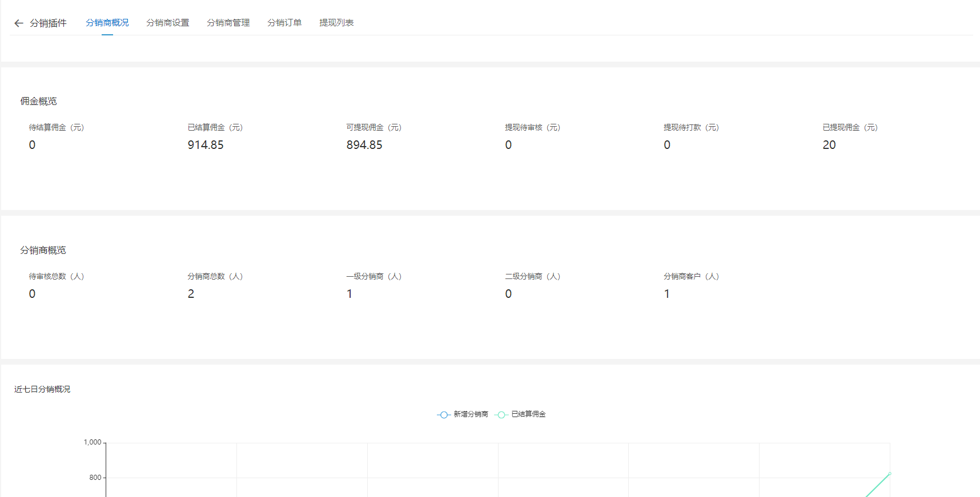Click the green data point on the chart line
The width and height of the screenshot is (980, 497).
click(x=890, y=474)
